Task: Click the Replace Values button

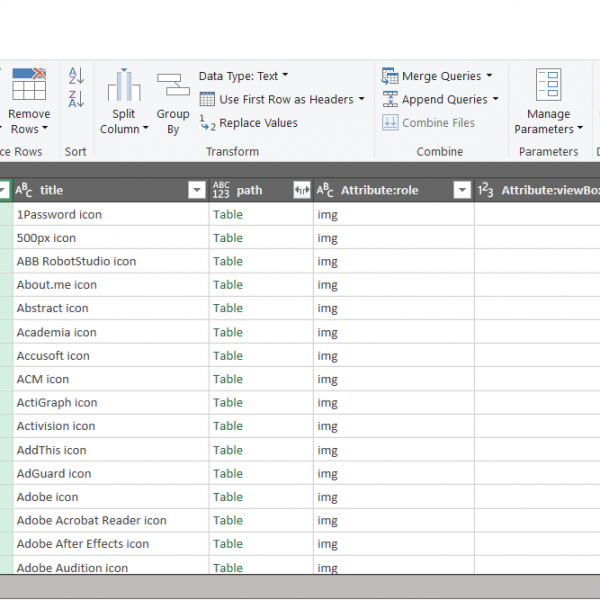Action: coord(249,123)
